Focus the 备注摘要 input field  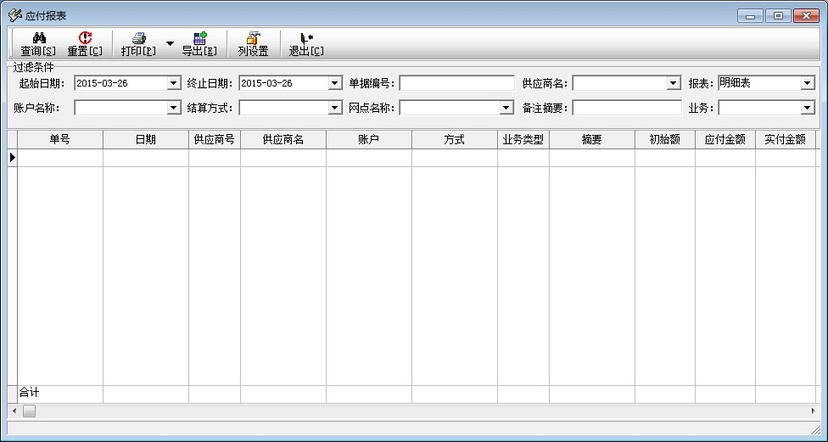pos(627,108)
